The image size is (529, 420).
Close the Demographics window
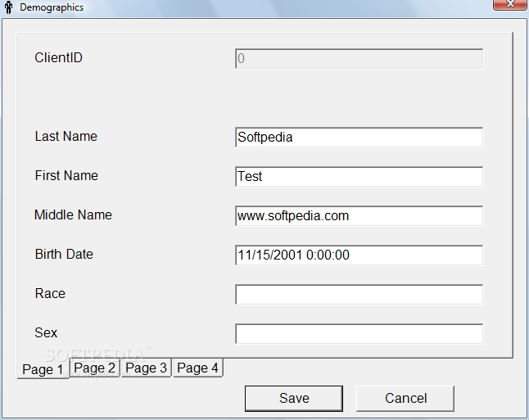click(509, 4)
